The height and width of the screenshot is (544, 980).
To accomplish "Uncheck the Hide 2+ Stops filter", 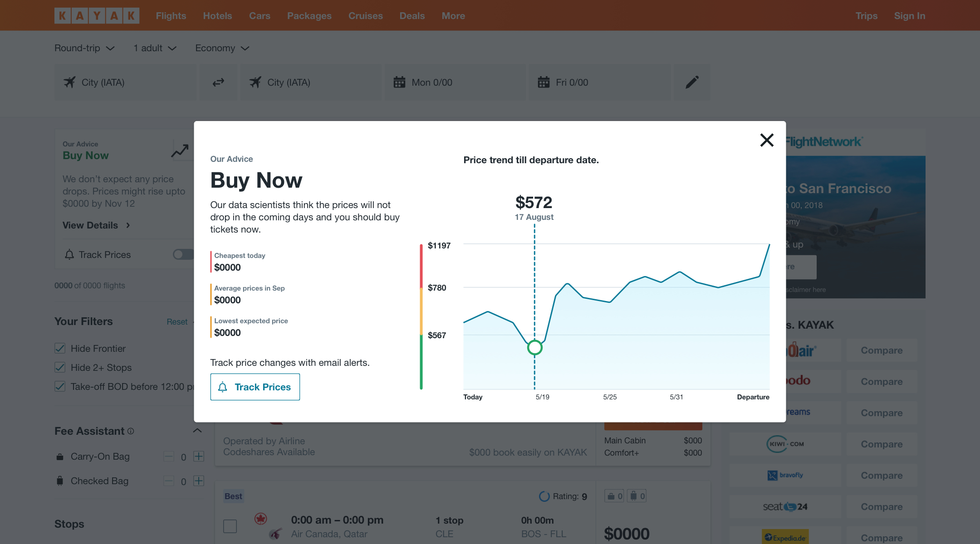I will click(x=60, y=367).
